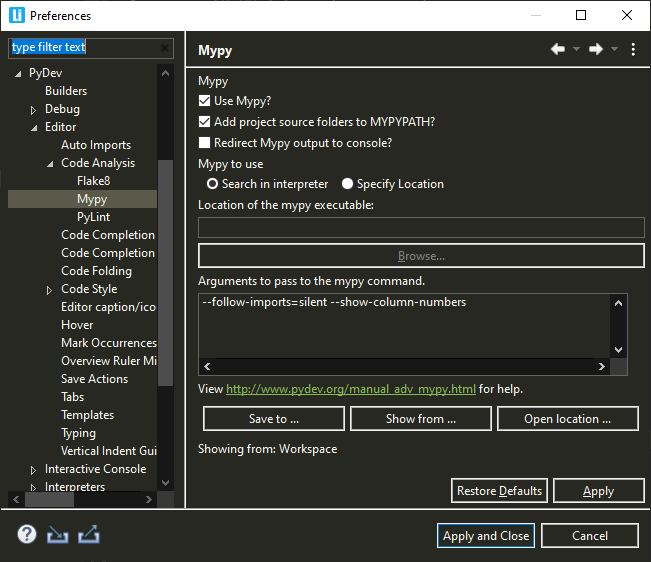Screen dimensions: 651x562
Task: Select Mypy in the tree
Action: click(92, 199)
